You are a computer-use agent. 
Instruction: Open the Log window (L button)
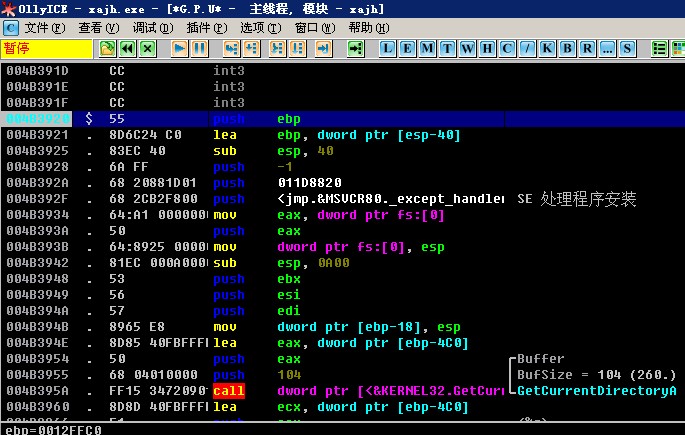pos(388,48)
